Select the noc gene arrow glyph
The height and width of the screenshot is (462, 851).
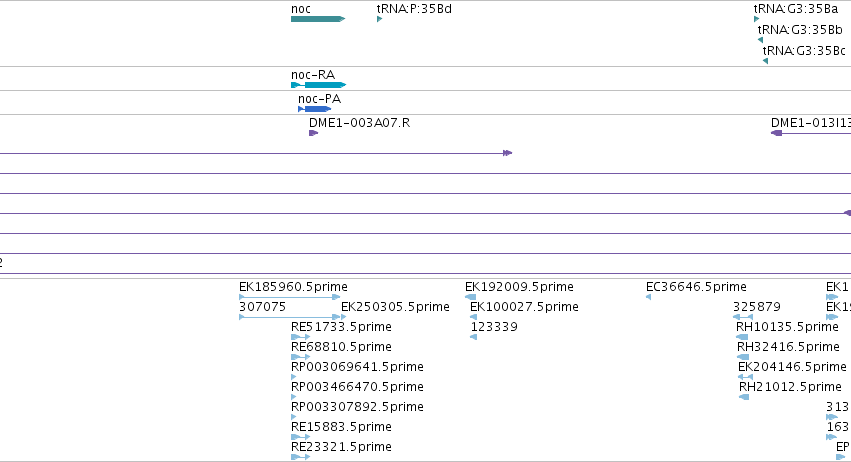point(318,19)
